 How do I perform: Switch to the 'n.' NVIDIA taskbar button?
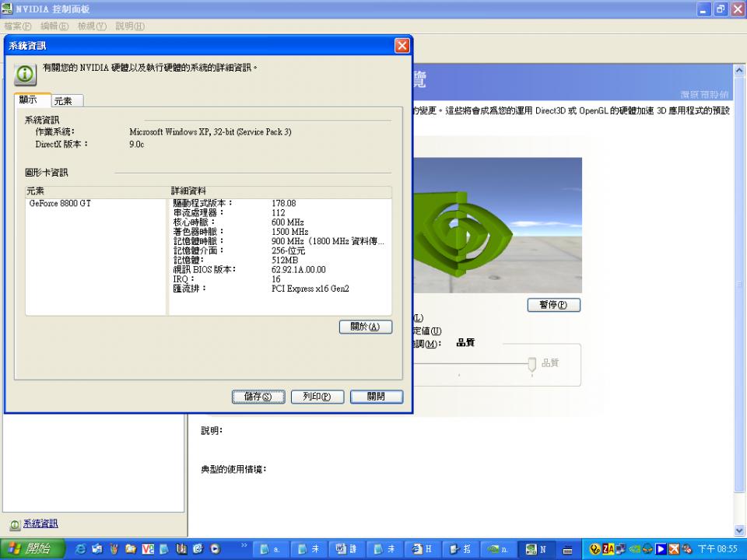(x=499, y=549)
